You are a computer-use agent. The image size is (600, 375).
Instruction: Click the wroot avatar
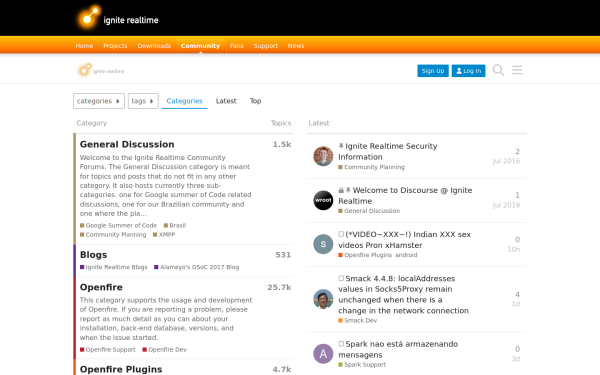point(323,200)
